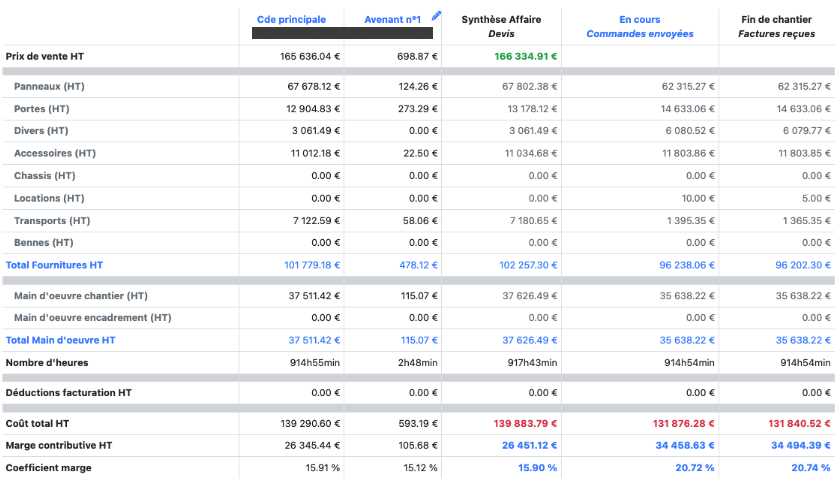Click the Total Fournitures HT row label
The height and width of the screenshot is (486, 837).
coord(54,265)
